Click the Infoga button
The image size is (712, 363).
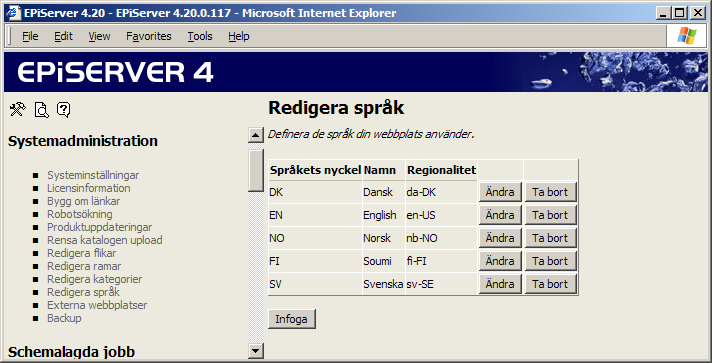[292, 319]
